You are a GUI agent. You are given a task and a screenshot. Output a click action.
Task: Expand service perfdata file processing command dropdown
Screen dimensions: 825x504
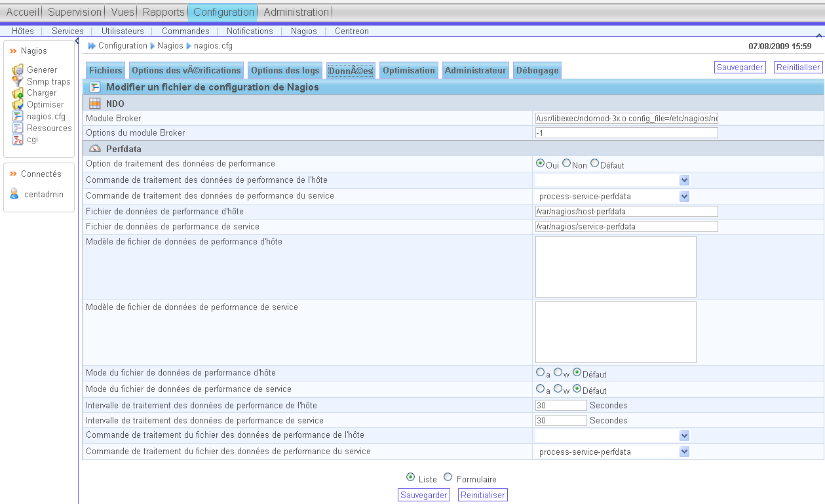click(684, 452)
